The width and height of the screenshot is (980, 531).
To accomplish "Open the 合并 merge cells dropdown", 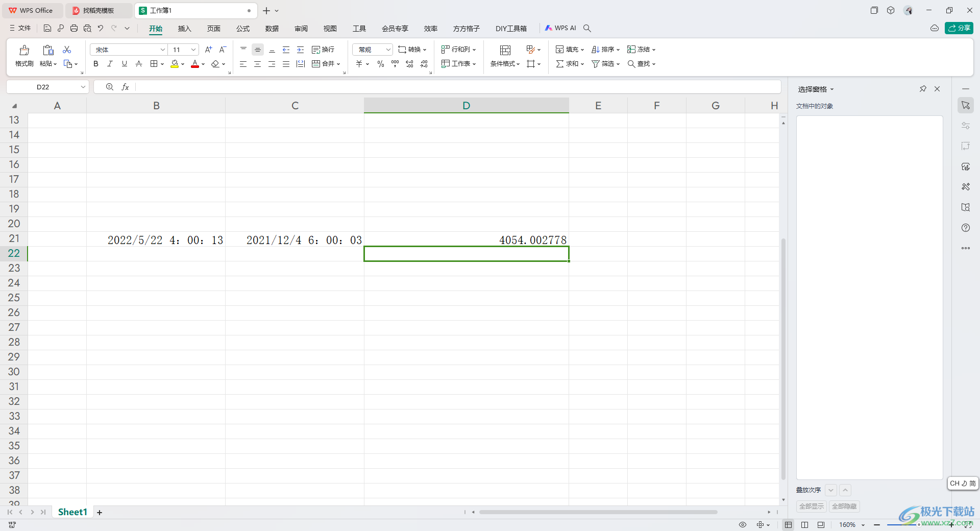I will tap(338, 64).
